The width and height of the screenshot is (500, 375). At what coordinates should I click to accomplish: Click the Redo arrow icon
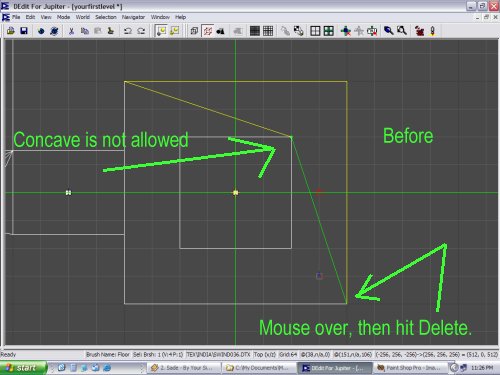[141, 31]
